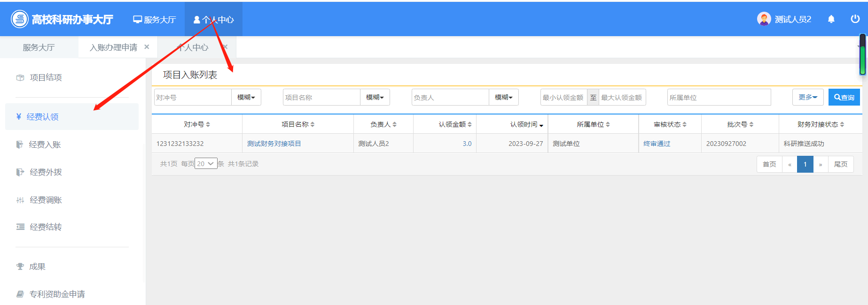Open 经费外拨 in the sidebar
Screen dimensions: 868x305
pyautogui.click(x=46, y=172)
